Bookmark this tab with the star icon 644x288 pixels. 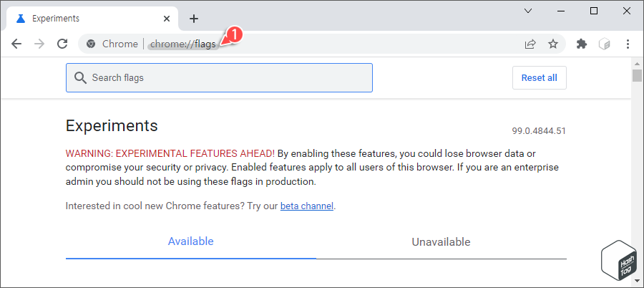[553, 44]
